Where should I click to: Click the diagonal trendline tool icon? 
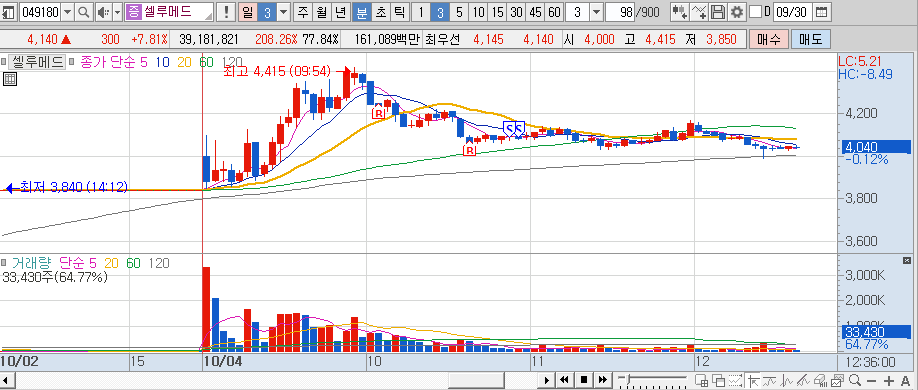803,381
